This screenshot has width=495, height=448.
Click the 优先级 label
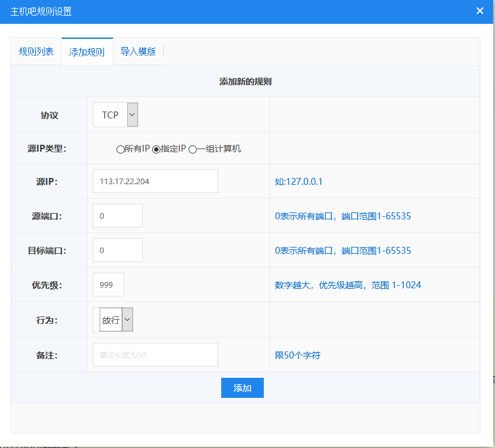tap(47, 285)
